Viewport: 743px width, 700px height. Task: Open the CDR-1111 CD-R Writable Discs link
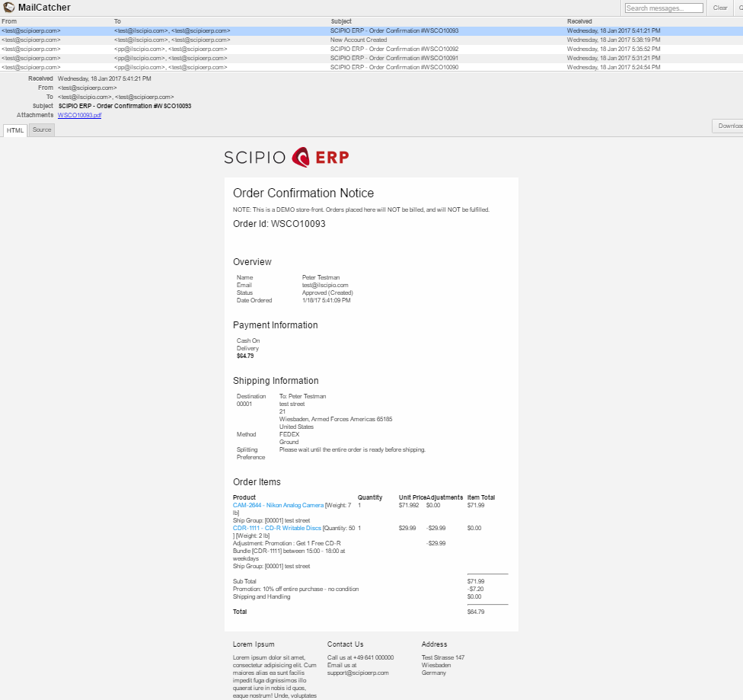tap(278, 527)
